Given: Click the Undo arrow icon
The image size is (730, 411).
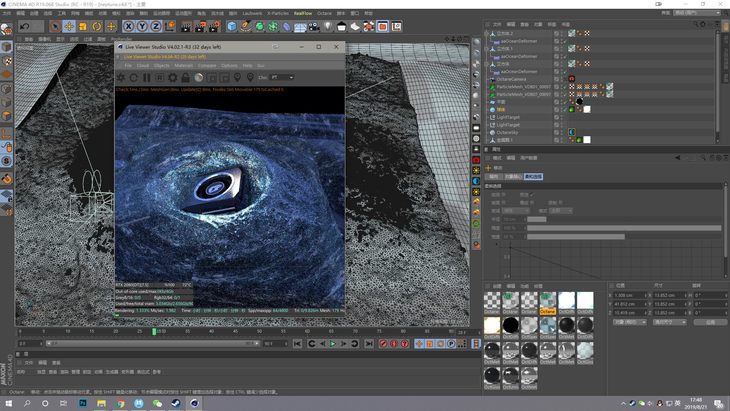Looking at the screenshot, I should point(25,26).
